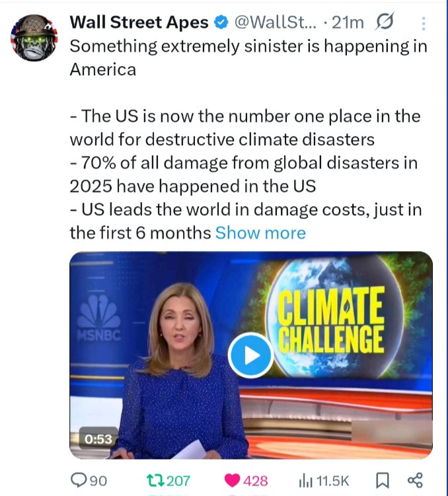Expand the tweet with Show more
448x496 pixels.
(x=260, y=233)
